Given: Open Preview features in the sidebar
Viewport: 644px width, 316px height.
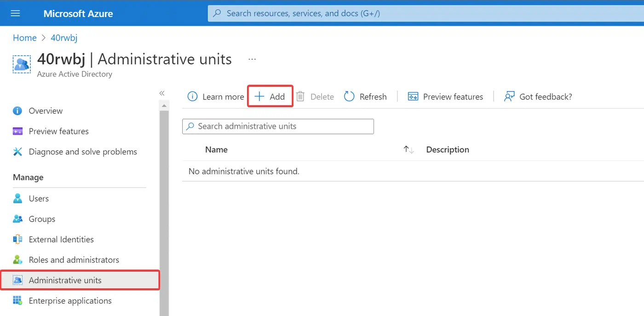Looking at the screenshot, I should coord(58,131).
